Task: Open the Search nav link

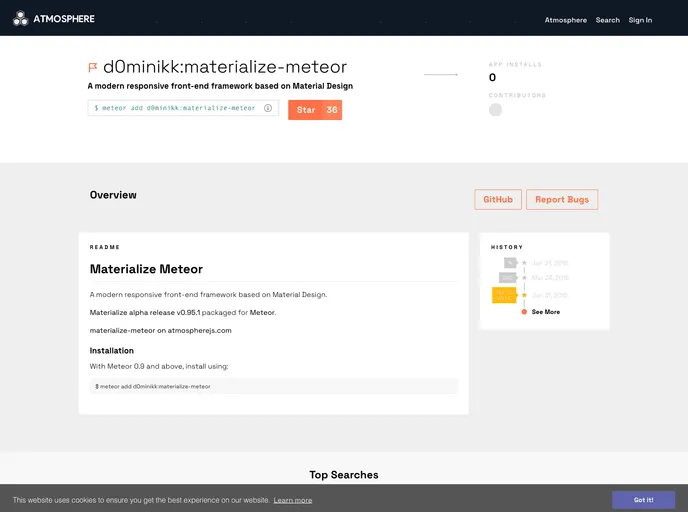Action: tap(608, 20)
